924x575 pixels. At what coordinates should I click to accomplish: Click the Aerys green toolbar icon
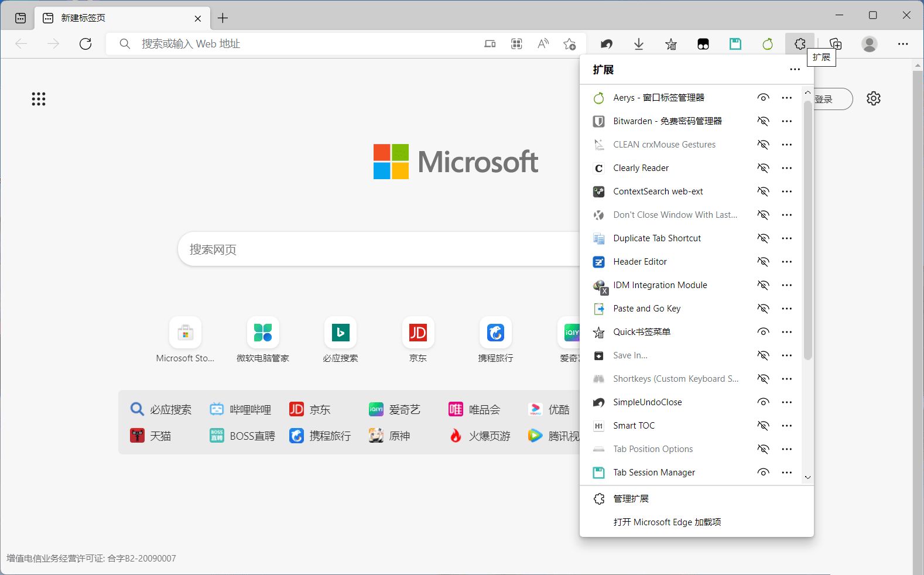coord(768,44)
